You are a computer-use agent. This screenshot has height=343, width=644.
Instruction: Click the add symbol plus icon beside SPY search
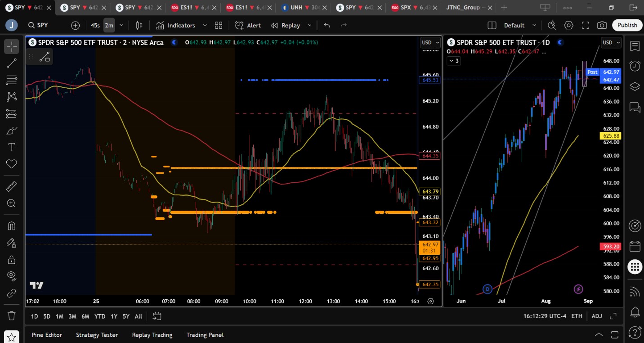[75, 25]
